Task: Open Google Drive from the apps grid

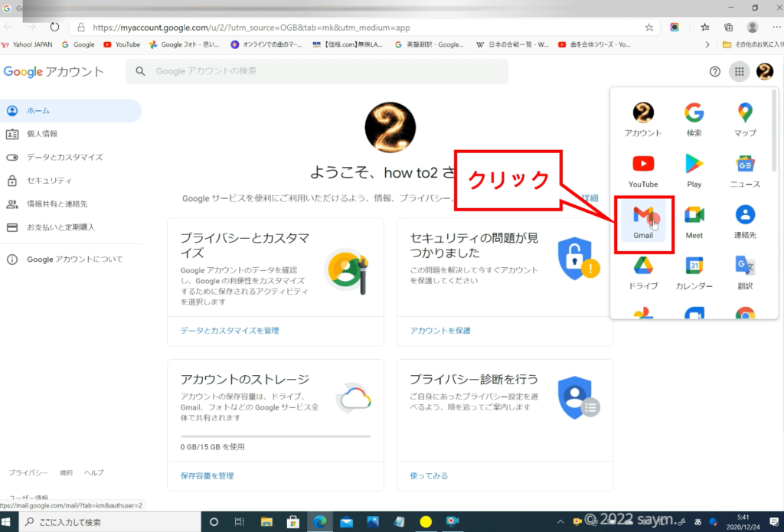Action: 643,273
